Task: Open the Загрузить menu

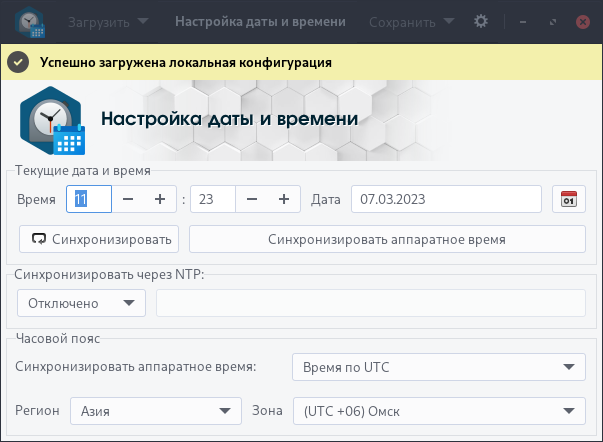Action: [x=107, y=21]
